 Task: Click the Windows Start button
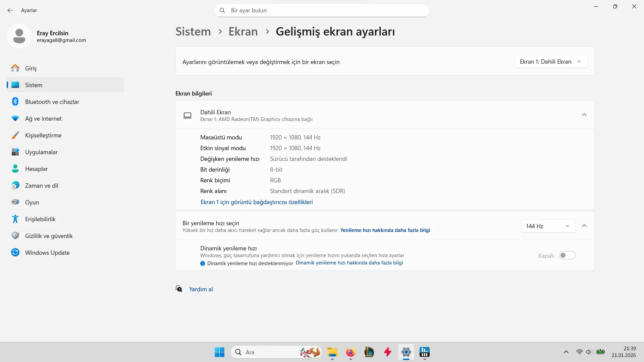coord(219,352)
